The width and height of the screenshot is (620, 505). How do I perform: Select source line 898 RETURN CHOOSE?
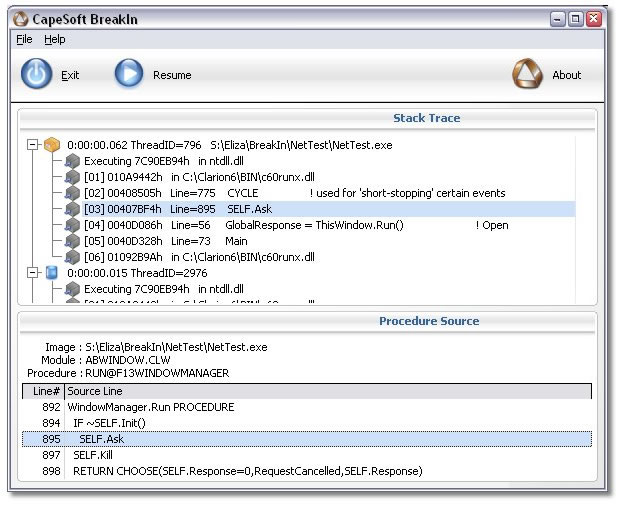(247, 471)
